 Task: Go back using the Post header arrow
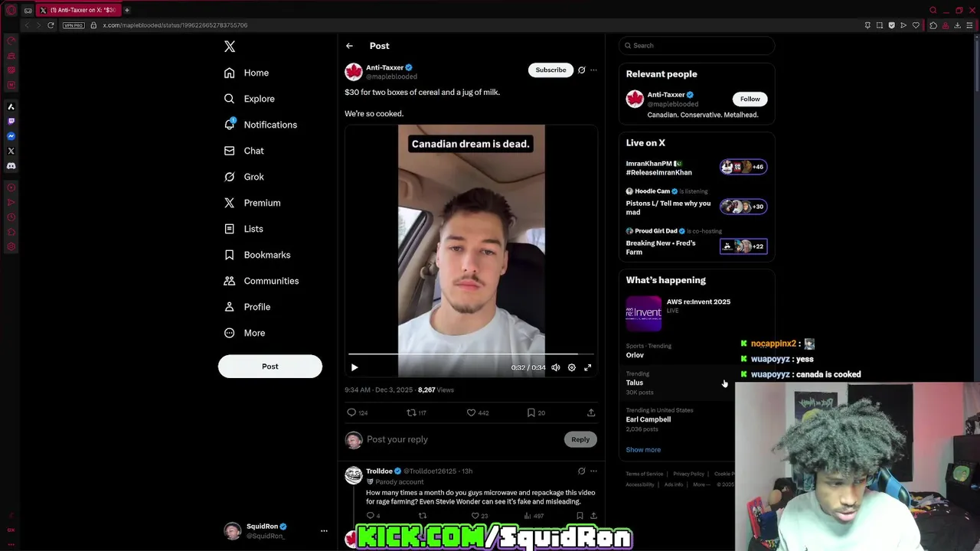pyautogui.click(x=349, y=46)
